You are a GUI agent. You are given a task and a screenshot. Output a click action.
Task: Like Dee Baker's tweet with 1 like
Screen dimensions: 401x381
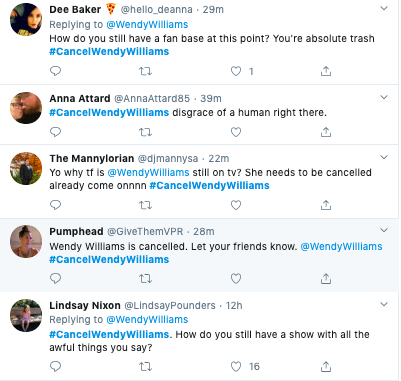coord(236,71)
